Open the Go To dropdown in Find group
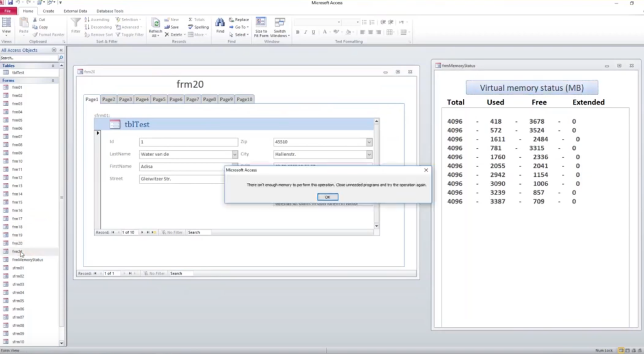Image resolution: width=644 pixels, height=354 pixels. (x=239, y=27)
